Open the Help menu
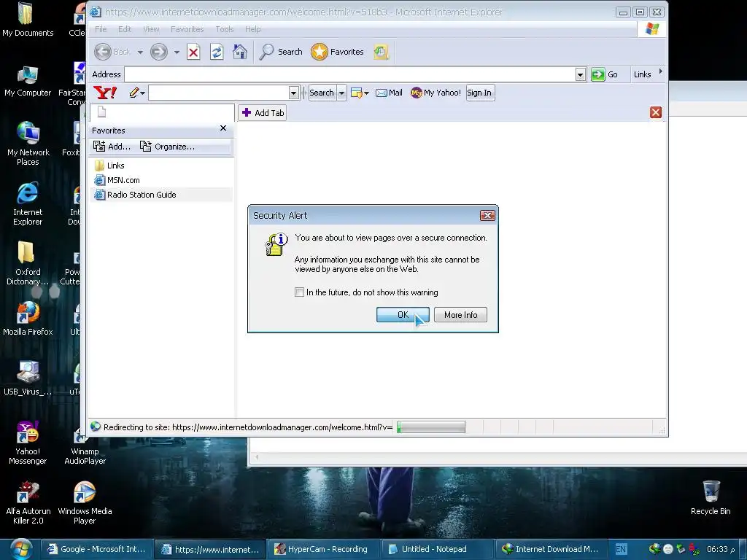 click(x=253, y=29)
